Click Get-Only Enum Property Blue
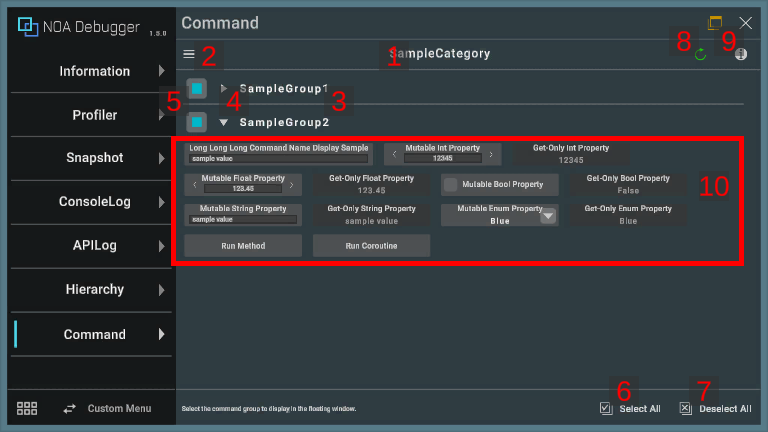768x432 pixels. point(628,221)
